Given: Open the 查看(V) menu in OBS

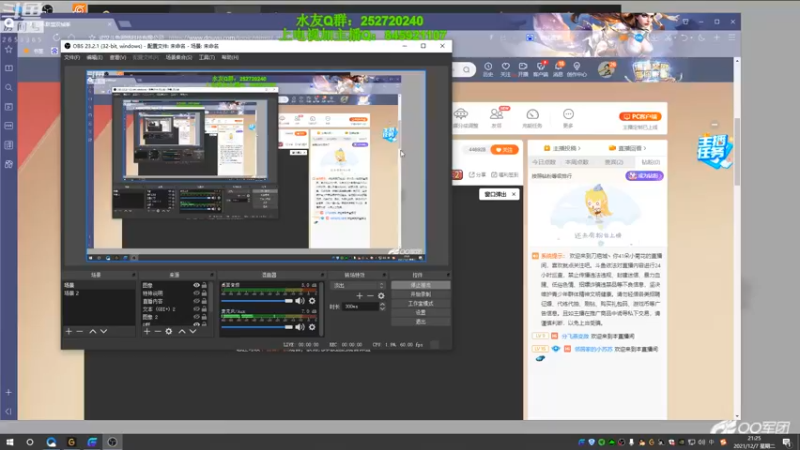Looking at the screenshot, I should pyautogui.click(x=118, y=58).
